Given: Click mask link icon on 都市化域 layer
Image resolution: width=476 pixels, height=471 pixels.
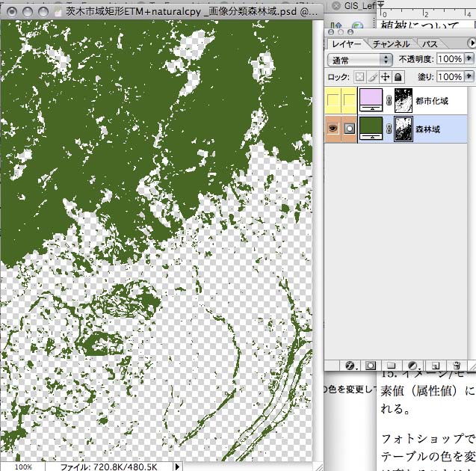Looking at the screenshot, I should [x=389, y=100].
